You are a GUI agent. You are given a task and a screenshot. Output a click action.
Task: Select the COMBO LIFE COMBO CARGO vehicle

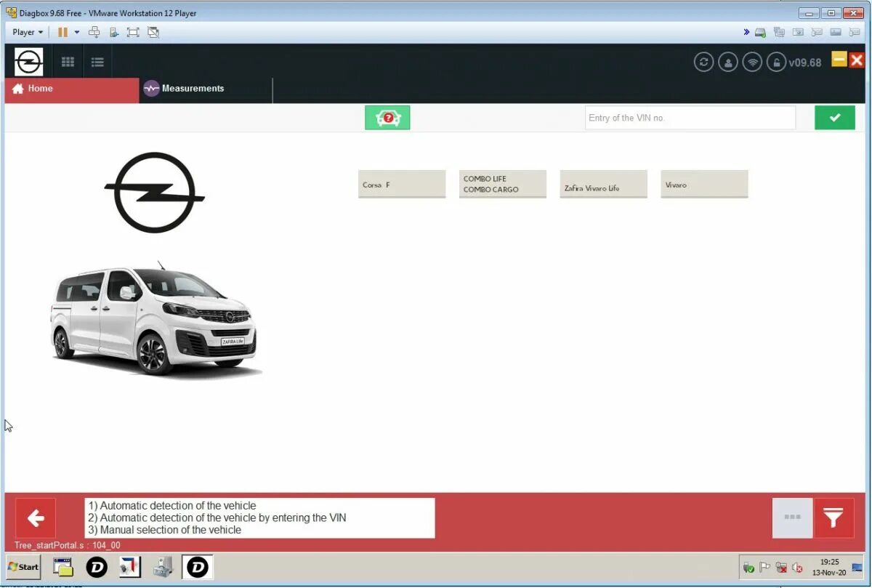(502, 184)
